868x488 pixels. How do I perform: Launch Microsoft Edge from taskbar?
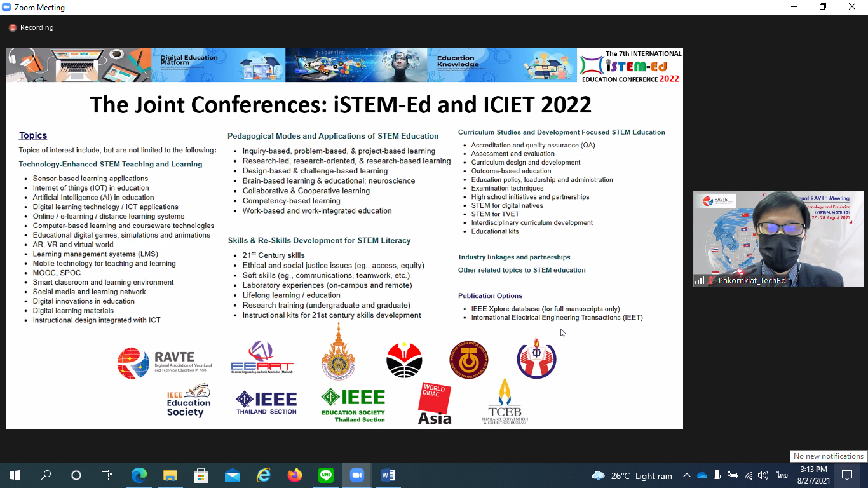click(x=139, y=475)
